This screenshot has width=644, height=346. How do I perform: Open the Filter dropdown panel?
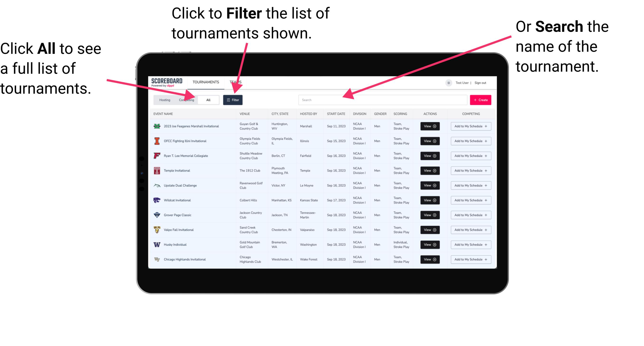(x=233, y=100)
